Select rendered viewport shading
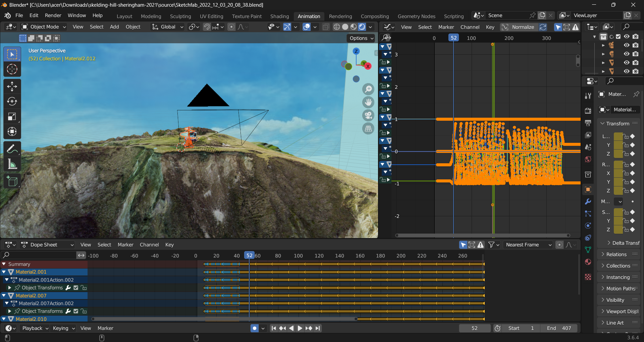644x342 pixels. click(x=362, y=27)
